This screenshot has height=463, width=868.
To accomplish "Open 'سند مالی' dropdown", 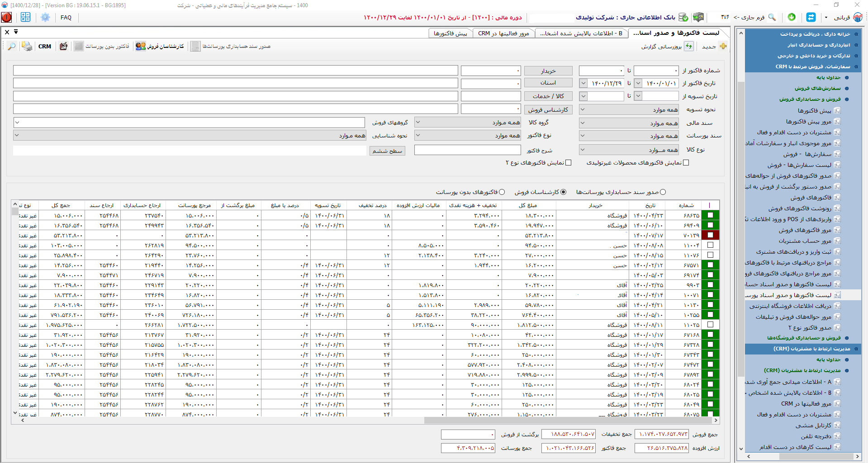I will [629, 123].
